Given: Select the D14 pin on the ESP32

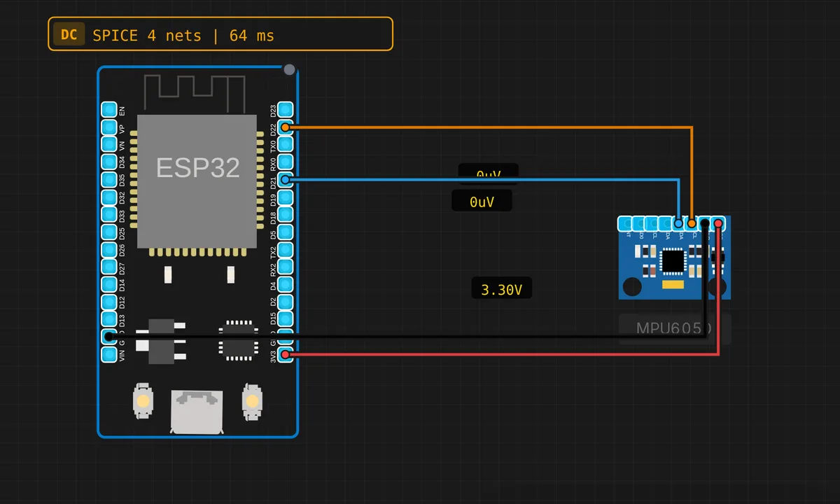Looking at the screenshot, I should pyautogui.click(x=109, y=285).
